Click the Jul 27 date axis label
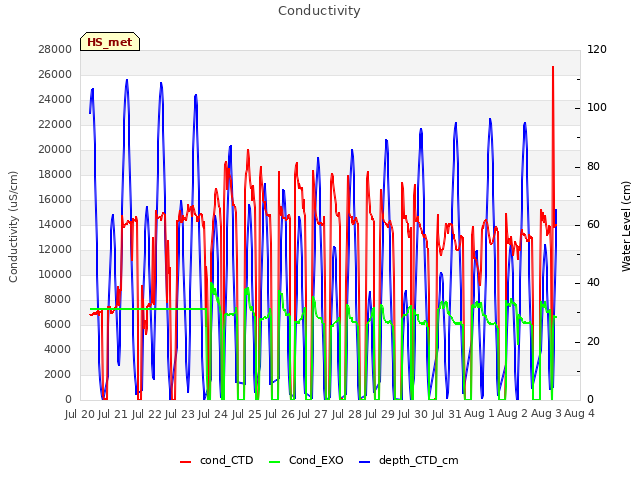The width and height of the screenshot is (640, 480). pyautogui.click(x=313, y=414)
